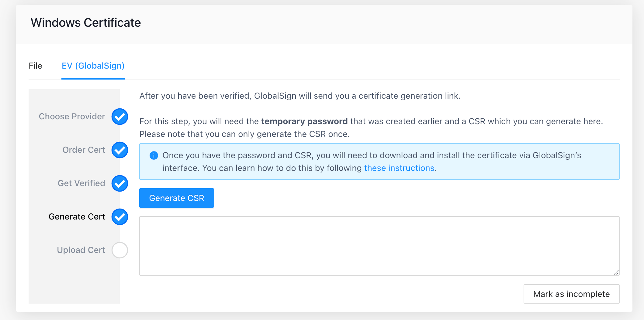Screen dimensions: 644x320
Task: Open the 'these instructions' link
Action: click(399, 168)
